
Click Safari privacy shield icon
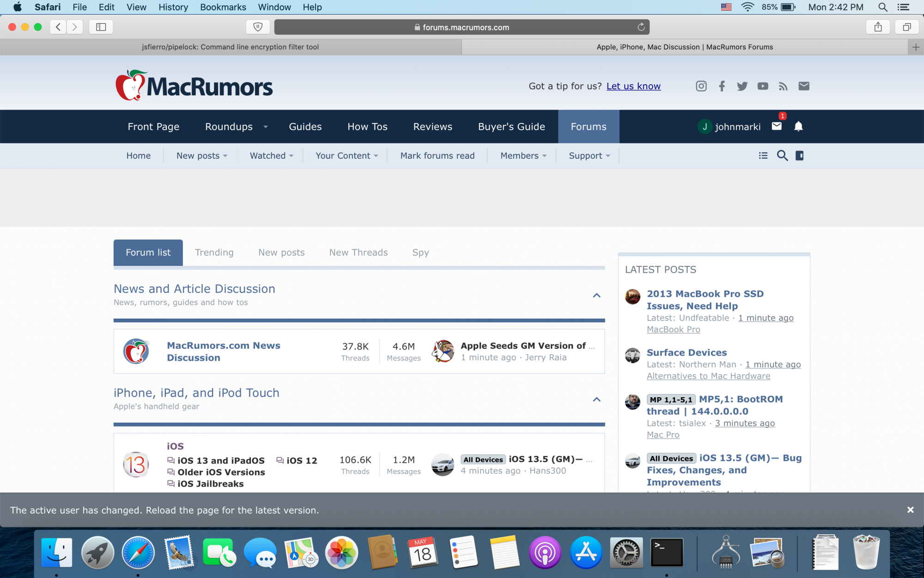tap(258, 27)
